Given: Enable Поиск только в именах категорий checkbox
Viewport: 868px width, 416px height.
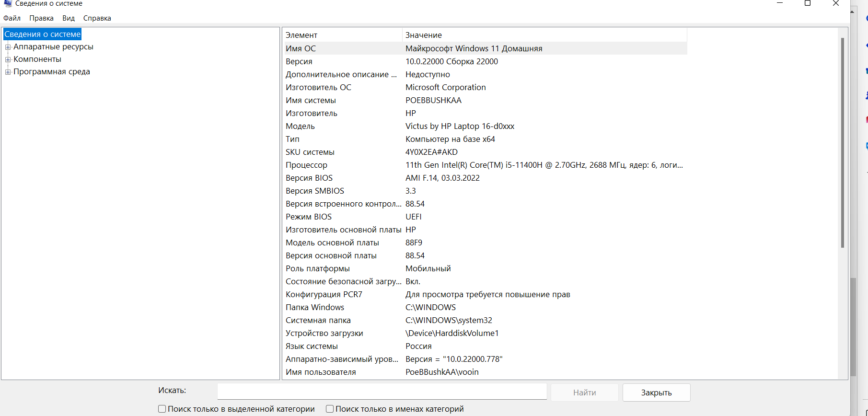Looking at the screenshot, I should tap(330, 409).
